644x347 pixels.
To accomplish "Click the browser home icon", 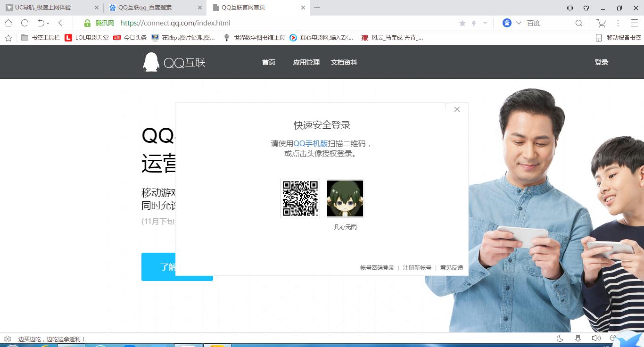I will pos(8,23).
